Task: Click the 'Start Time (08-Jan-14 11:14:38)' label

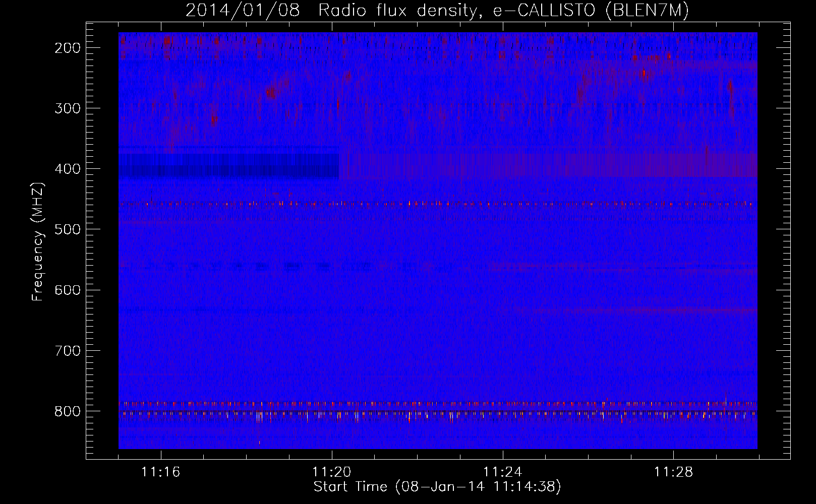Action: click(x=437, y=487)
